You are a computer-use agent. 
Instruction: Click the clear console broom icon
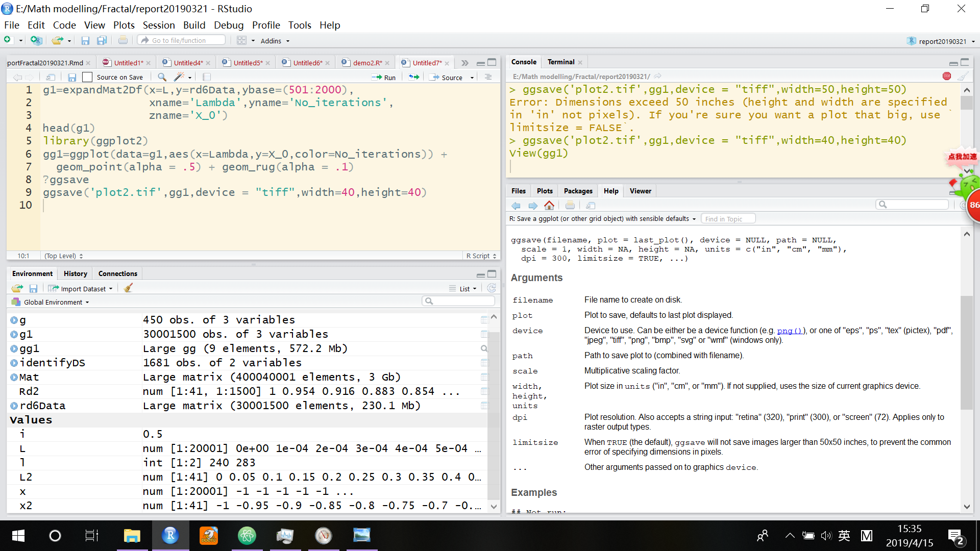(963, 76)
